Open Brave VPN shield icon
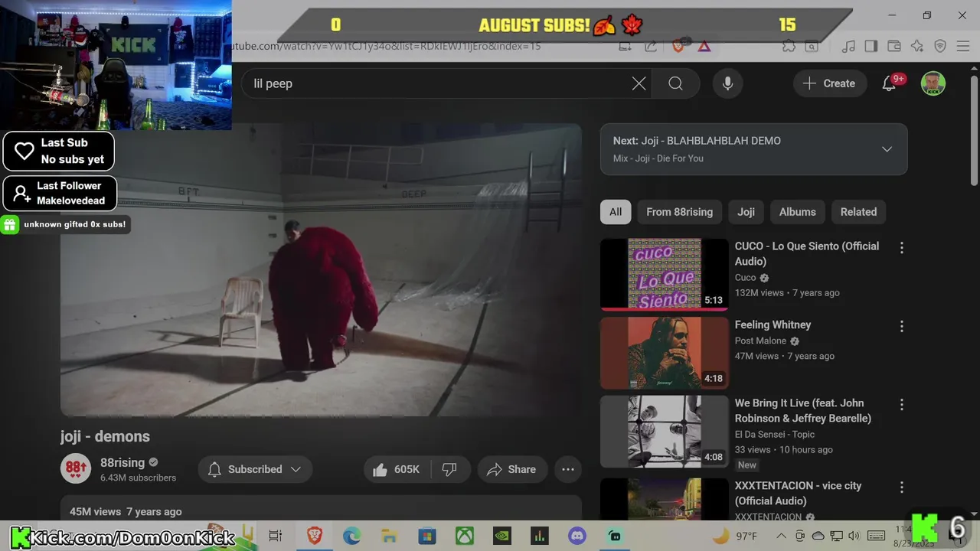Viewport: 980px width, 551px height. point(940,46)
